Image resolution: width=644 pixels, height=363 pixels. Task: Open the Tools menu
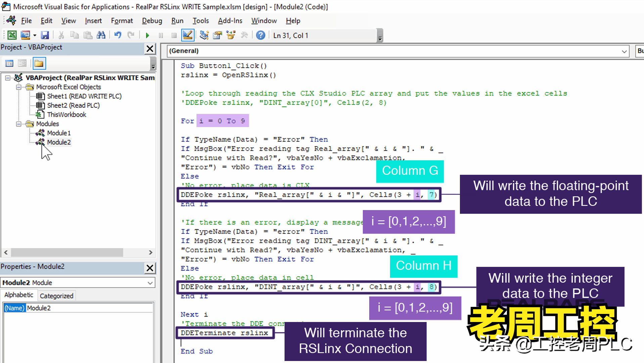click(201, 21)
